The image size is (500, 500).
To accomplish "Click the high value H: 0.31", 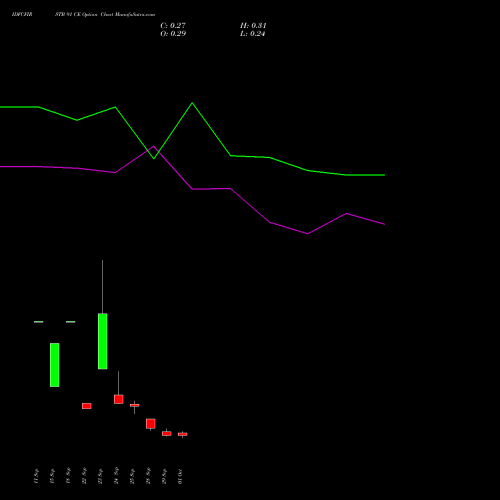I will [x=253, y=25].
